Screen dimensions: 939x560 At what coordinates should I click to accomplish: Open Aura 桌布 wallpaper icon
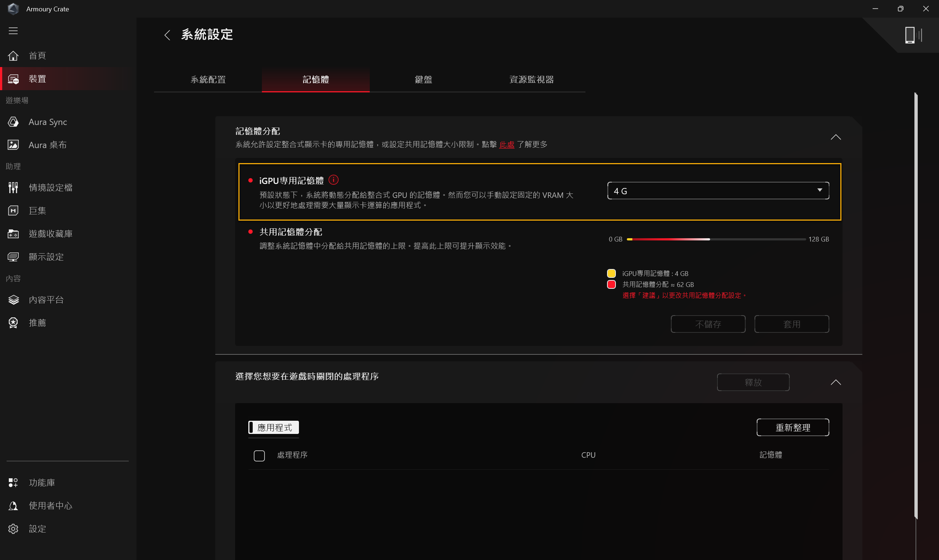point(13,145)
